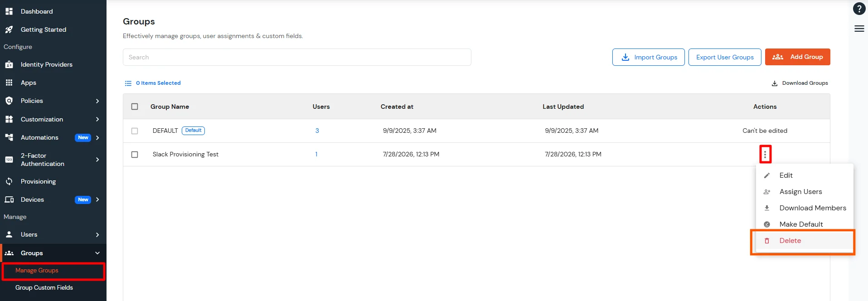The height and width of the screenshot is (301, 868).
Task: Click the Make Default check icon
Action: [x=767, y=224]
